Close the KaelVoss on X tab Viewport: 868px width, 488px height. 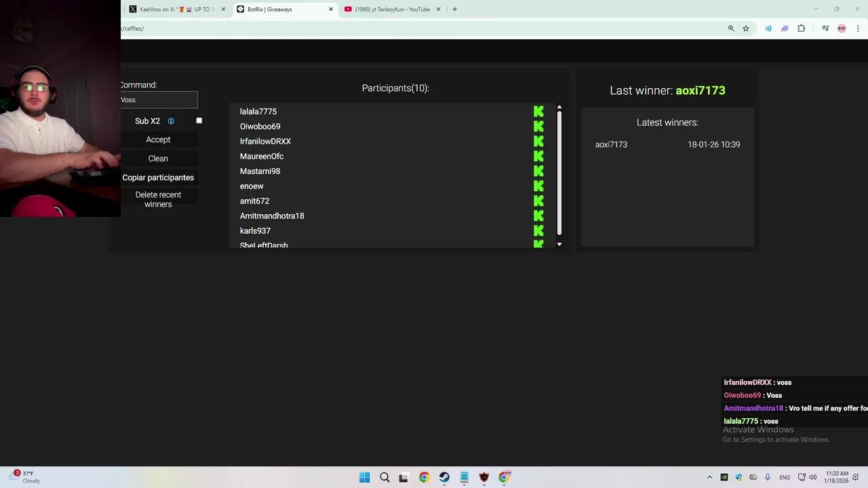[223, 9]
